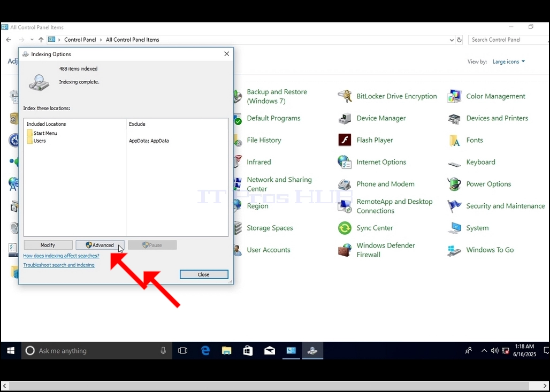Launch Microsoft Edge from taskbar

tap(205, 351)
